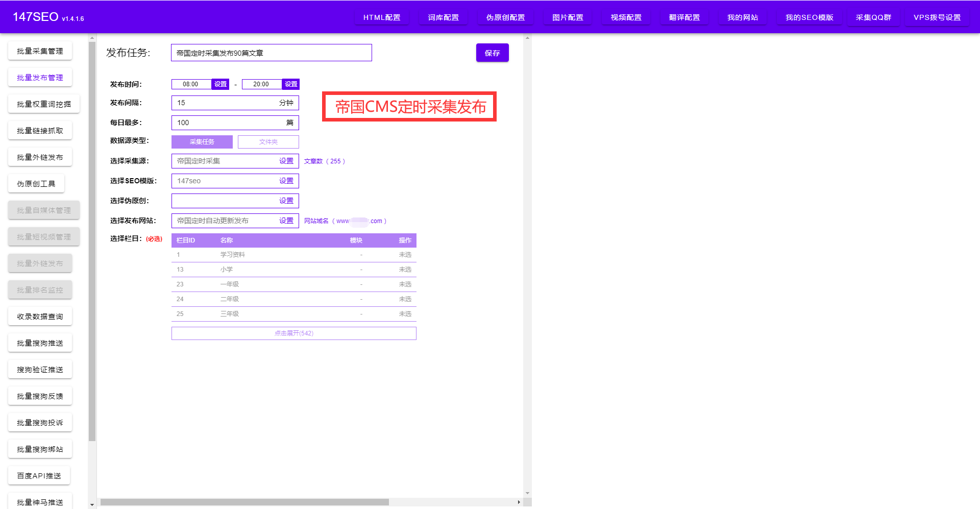Click the sidebar scroll down arrow
Image resolution: width=980 pixels, height=509 pixels.
click(92, 505)
